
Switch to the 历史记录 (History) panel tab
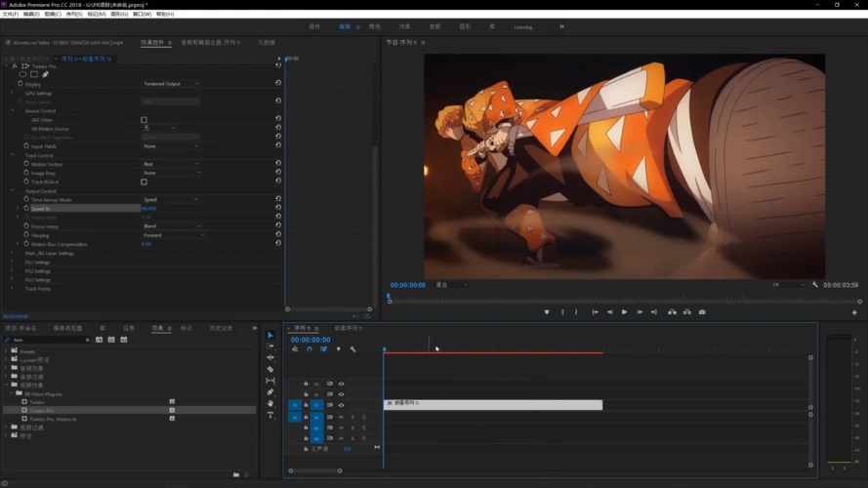pos(221,328)
